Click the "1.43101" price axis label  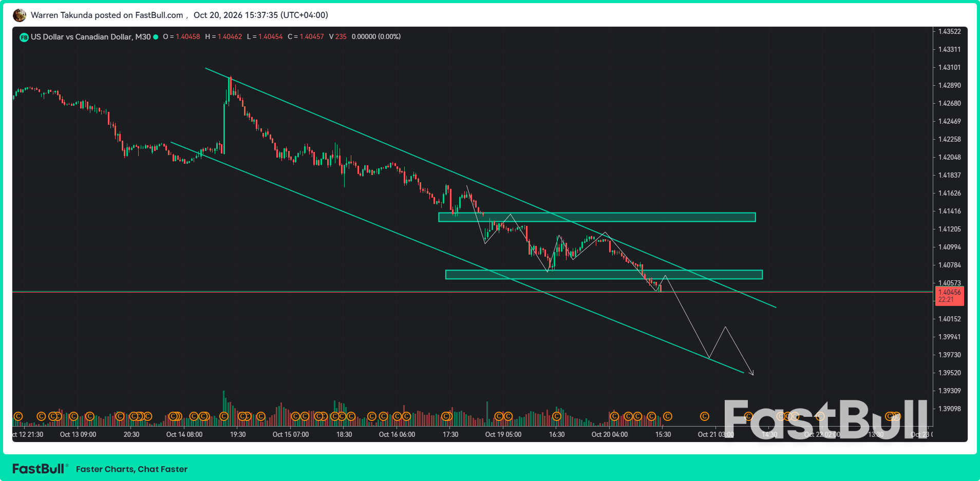coord(949,68)
